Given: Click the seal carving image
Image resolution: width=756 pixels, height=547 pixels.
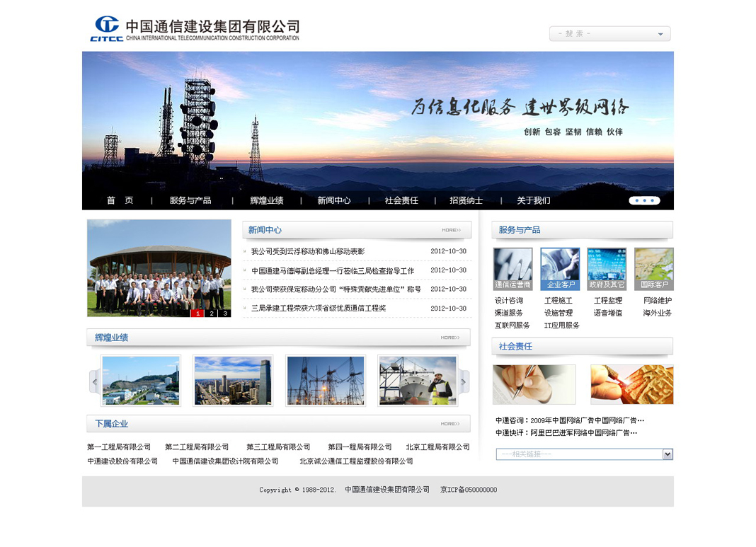Looking at the screenshot, I should point(632,384).
